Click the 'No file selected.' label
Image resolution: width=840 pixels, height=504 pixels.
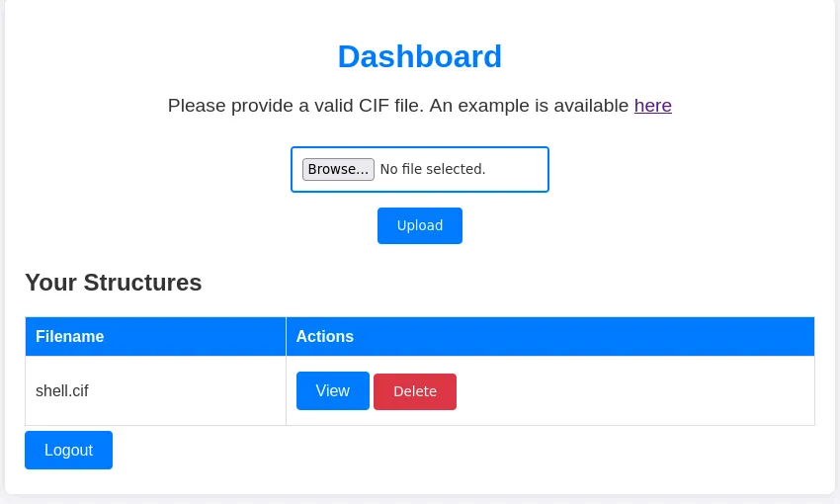[432, 169]
